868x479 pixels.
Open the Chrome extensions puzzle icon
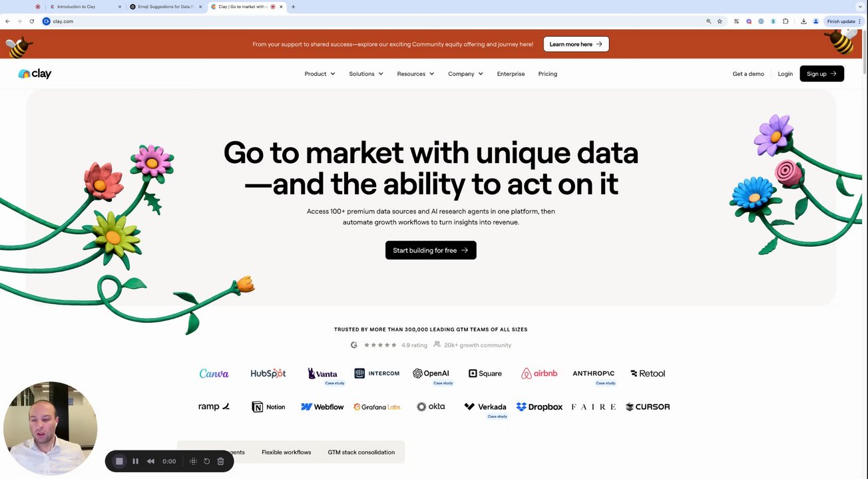point(785,21)
